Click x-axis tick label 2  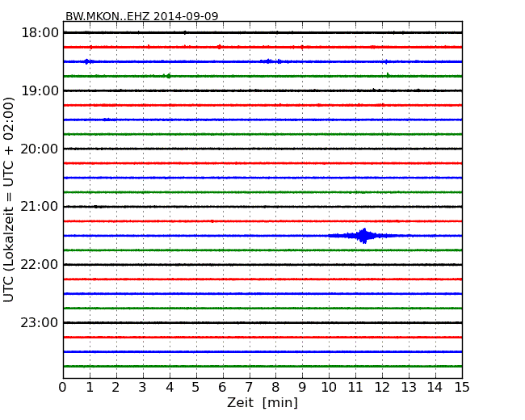[115, 387]
